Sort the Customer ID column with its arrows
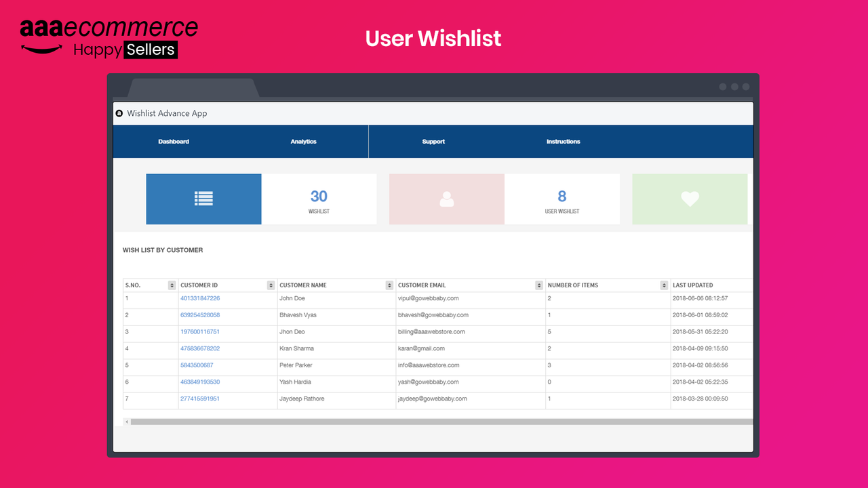The height and width of the screenshot is (488, 868). pyautogui.click(x=271, y=285)
